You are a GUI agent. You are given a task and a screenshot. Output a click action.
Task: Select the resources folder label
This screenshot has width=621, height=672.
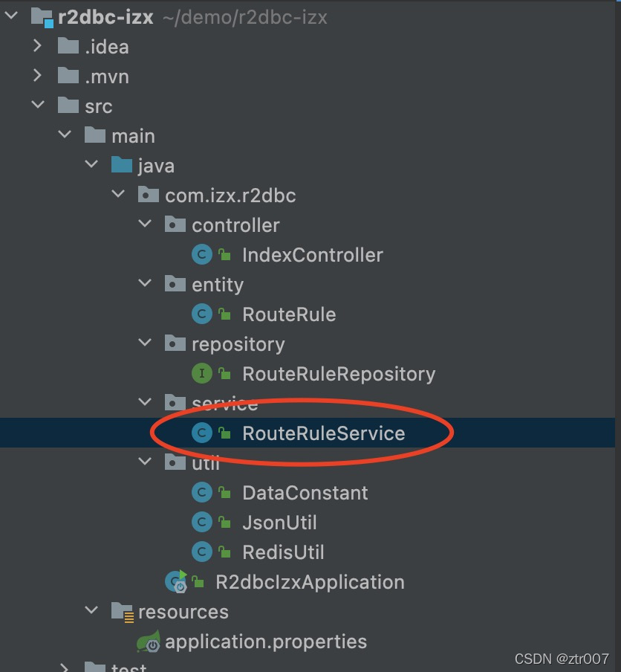click(183, 612)
